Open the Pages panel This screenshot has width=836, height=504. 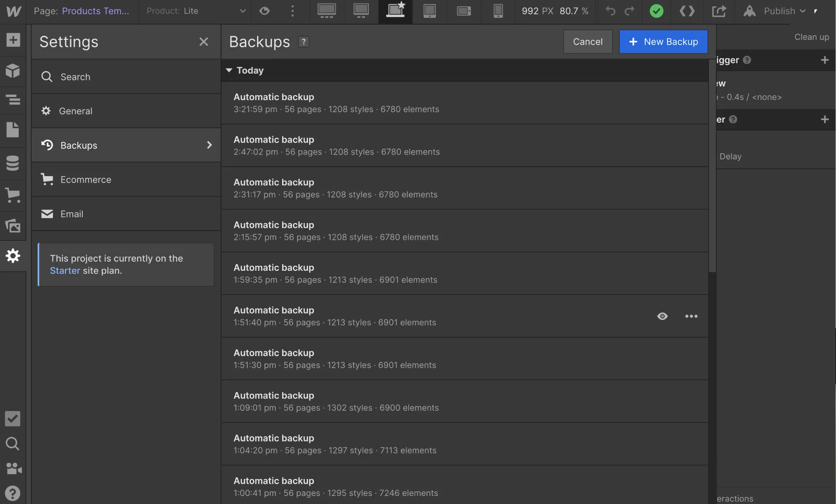[13, 130]
